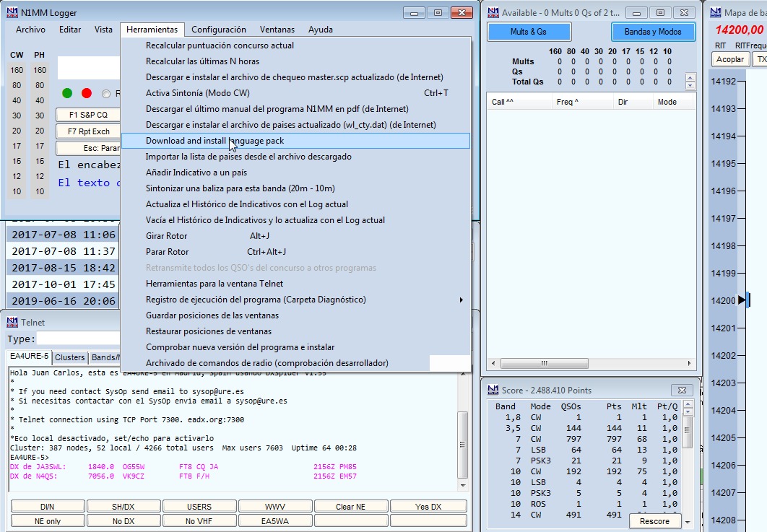This screenshot has width=767, height=532.
Task: Select Añadir Indicativo a un país
Action: pos(295,173)
